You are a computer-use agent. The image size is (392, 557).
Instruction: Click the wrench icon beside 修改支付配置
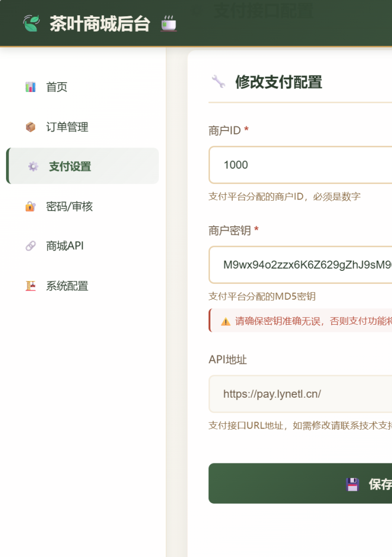tap(219, 82)
